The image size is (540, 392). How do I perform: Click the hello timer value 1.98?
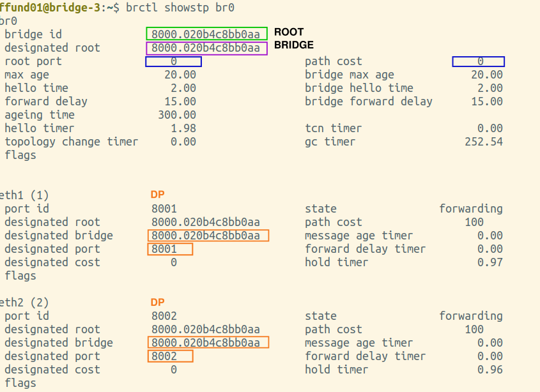[x=183, y=128]
